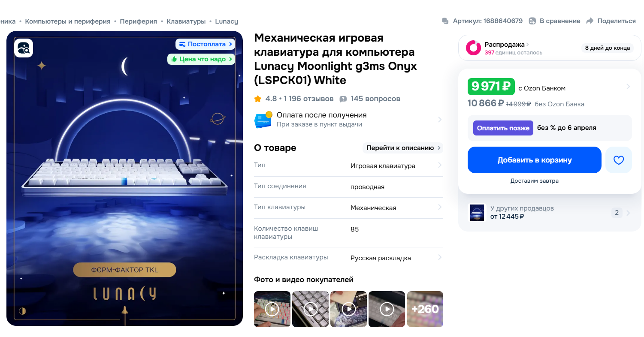Viewport: 644px width, 337px height.
Task: Expand the У других продавцов offers arrow
Action: tap(629, 213)
